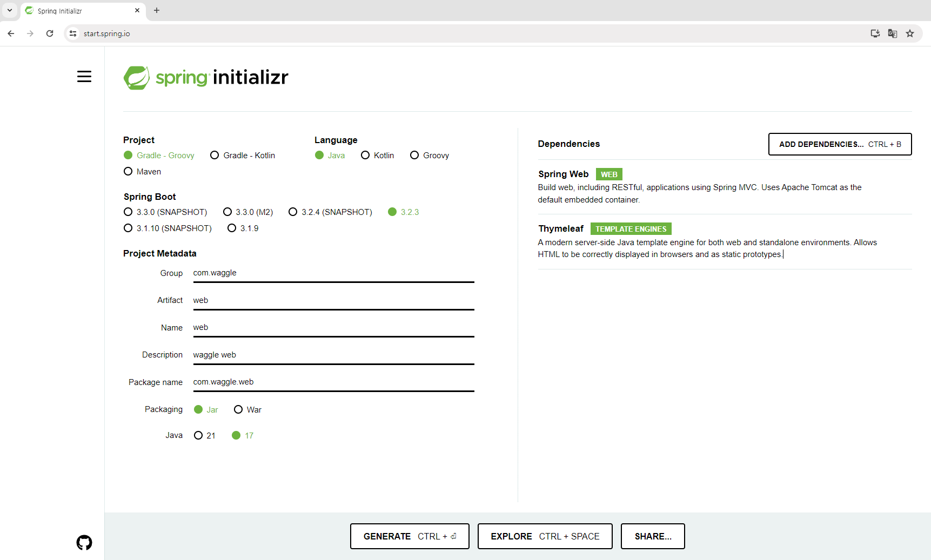Set packaging to Jar
This screenshot has width=931, height=560.
(206, 410)
